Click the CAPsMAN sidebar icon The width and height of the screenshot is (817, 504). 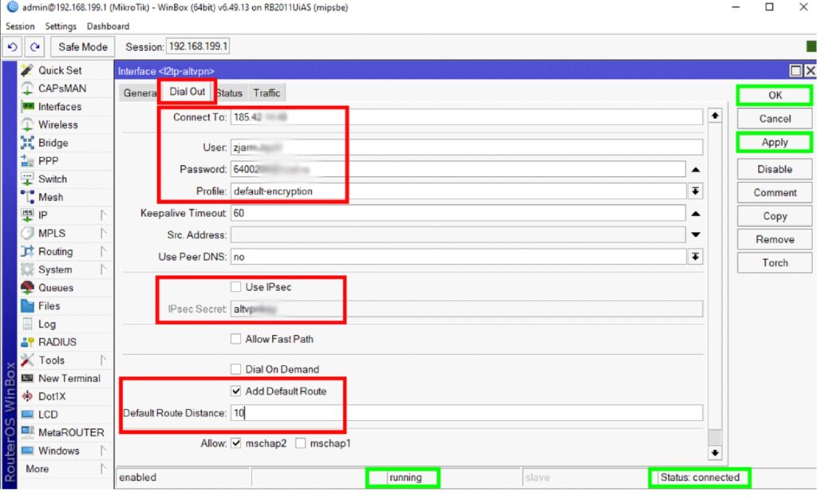pos(28,89)
